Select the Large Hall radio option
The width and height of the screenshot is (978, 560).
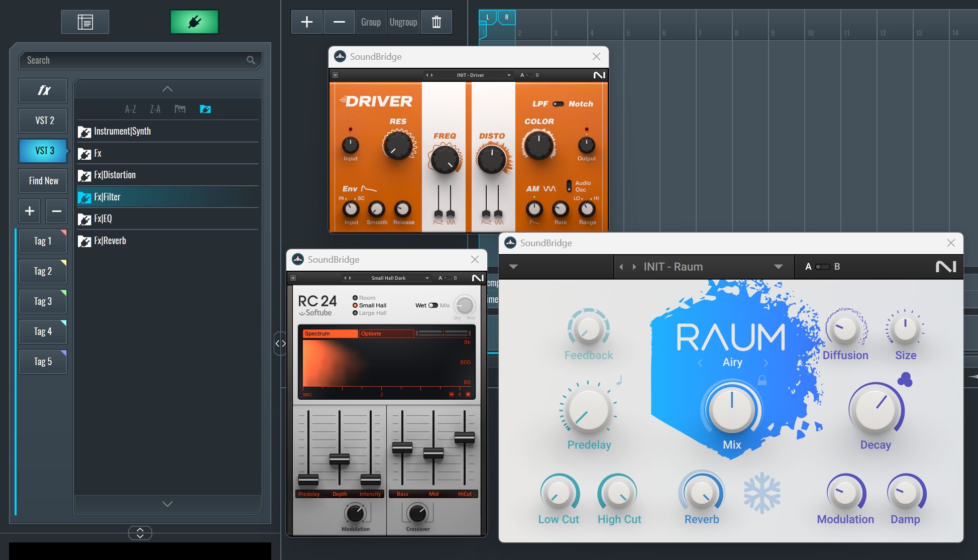(355, 313)
